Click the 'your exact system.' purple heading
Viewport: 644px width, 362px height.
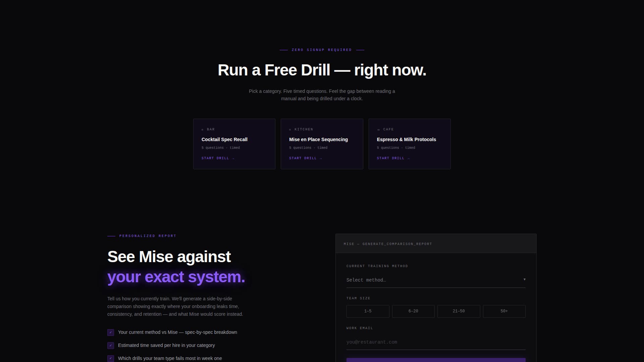tap(176, 277)
